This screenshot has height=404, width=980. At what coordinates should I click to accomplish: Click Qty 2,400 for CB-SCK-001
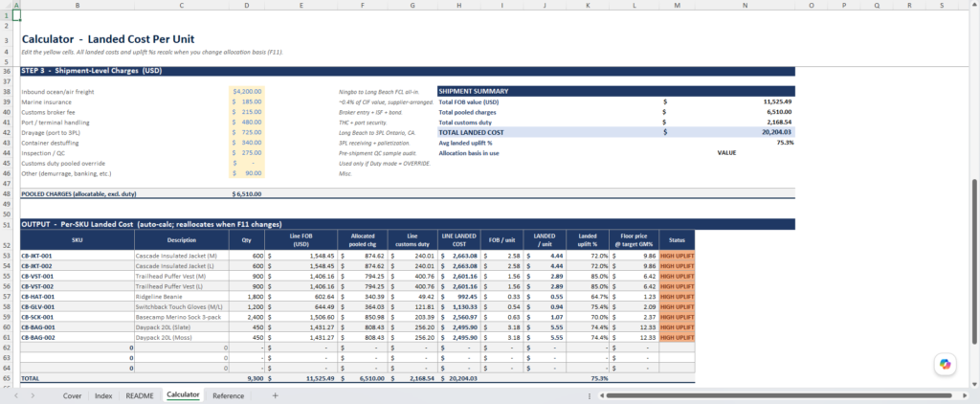(246, 317)
